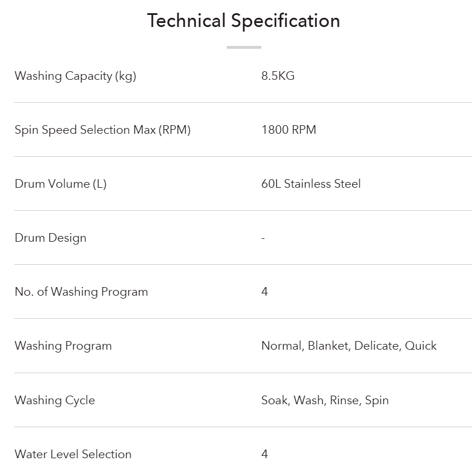Select the Drum Design label
Viewport: 472px width, 476px height.
[51, 238]
